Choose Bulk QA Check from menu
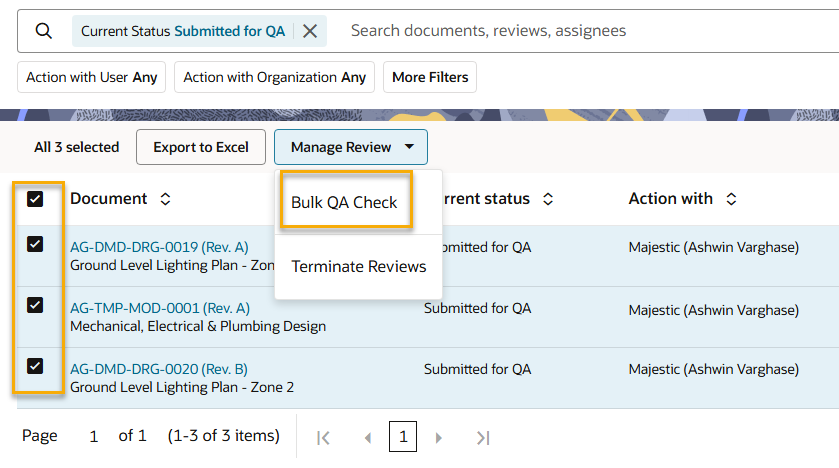 (344, 202)
